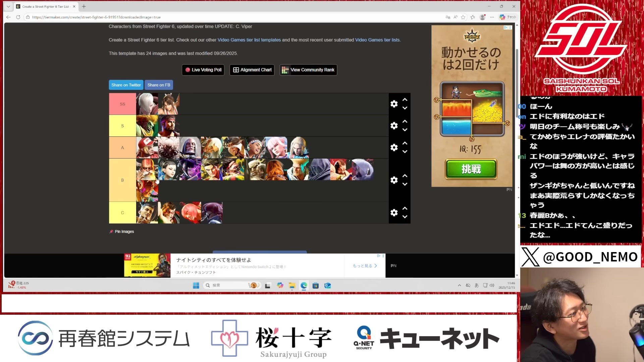The image size is (644, 362).
Task: Click the SS tier pink color label
Action: pyautogui.click(x=122, y=104)
